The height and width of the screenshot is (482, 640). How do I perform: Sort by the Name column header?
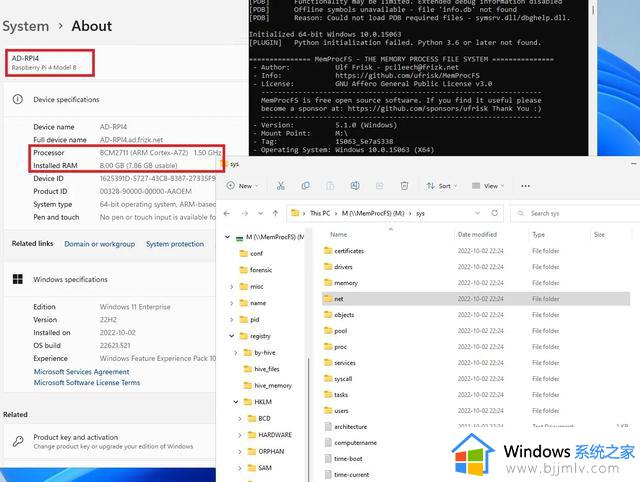pos(338,234)
